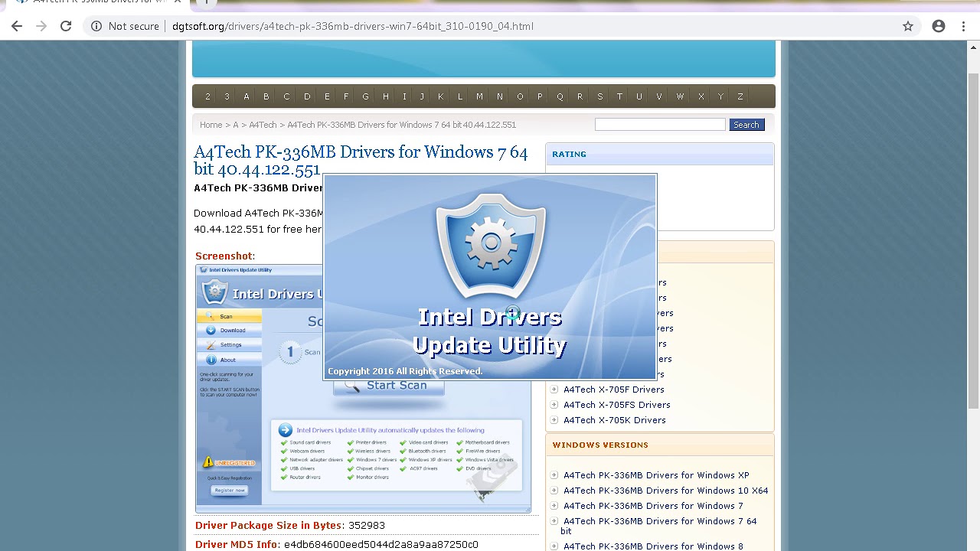Select About in utility sidebar screenshot
Screen dimensions: 980x551
click(x=229, y=360)
